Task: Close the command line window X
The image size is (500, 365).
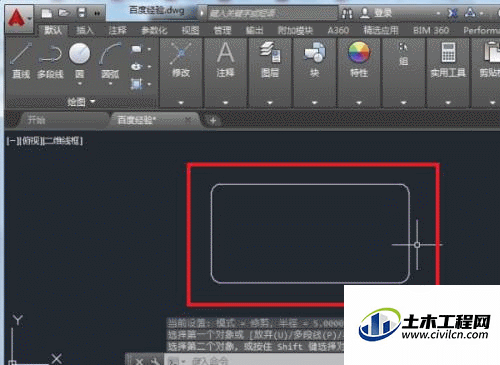Action: (139, 361)
